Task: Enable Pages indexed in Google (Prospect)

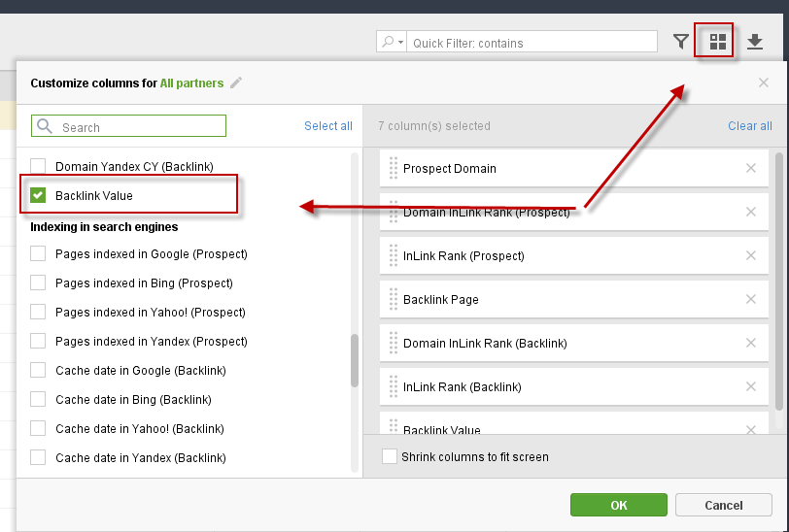Action: point(38,253)
